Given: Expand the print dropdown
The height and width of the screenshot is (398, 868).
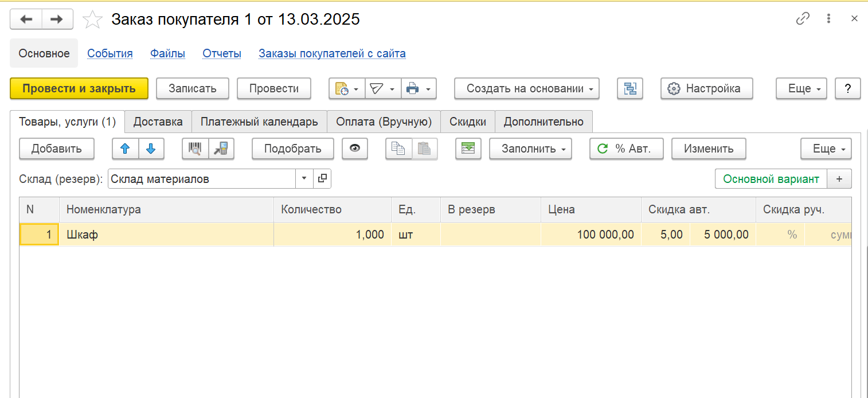Looking at the screenshot, I should pyautogui.click(x=419, y=88).
